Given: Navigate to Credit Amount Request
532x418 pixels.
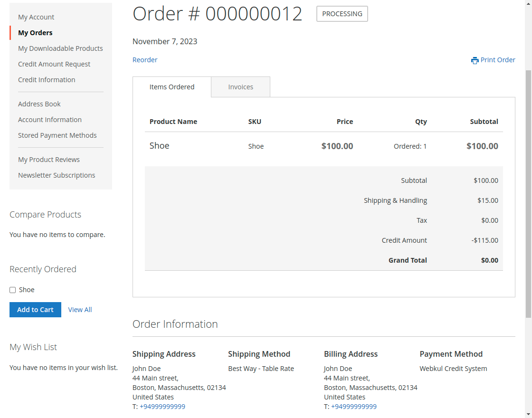Looking at the screenshot, I should point(54,64).
